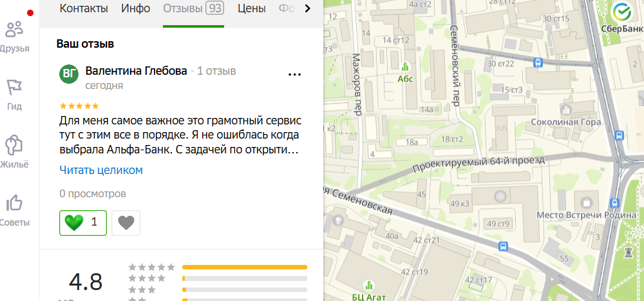Click the five-star rating of the review
The height and width of the screenshot is (301, 644).
79,106
